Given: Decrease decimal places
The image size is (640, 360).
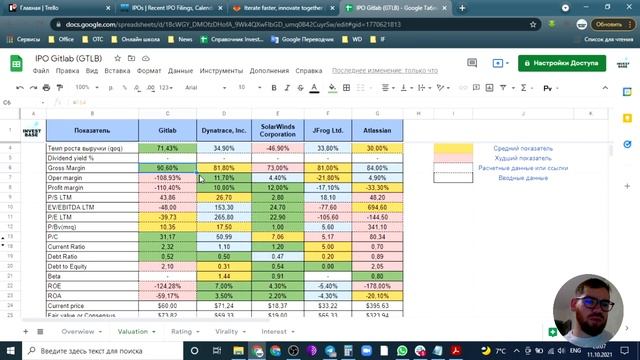Looking at the screenshot, I should [138, 88].
